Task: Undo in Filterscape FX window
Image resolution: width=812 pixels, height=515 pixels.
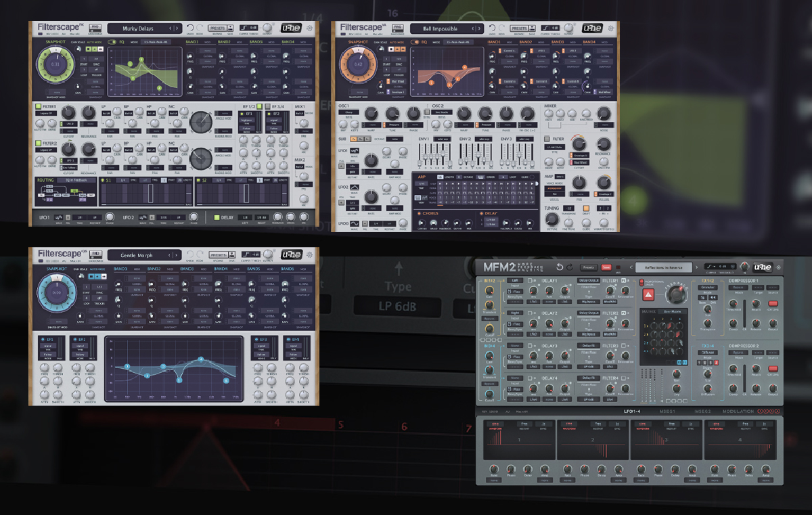Action: pyautogui.click(x=190, y=28)
